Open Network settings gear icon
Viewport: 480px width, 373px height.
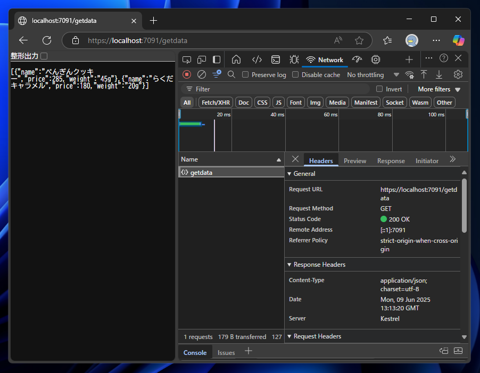click(x=458, y=75)
